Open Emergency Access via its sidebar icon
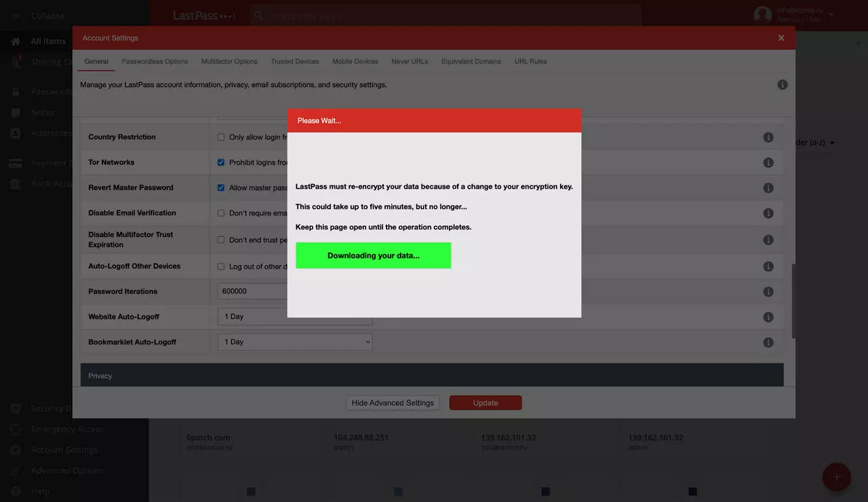 16,429
